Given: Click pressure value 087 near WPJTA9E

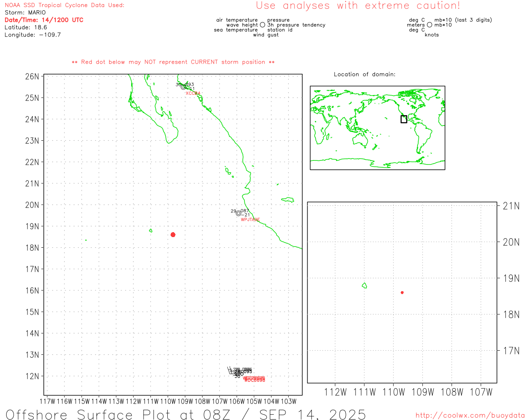Looking at the screenshot, I should coord(245,211).
